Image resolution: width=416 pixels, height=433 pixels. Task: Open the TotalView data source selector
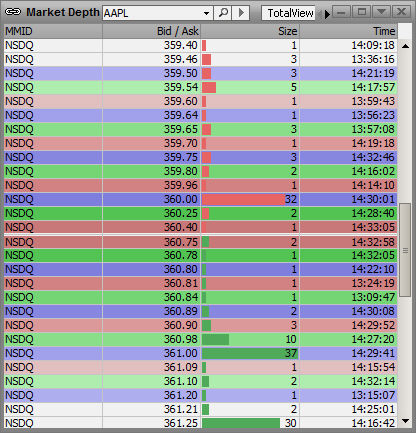click(x=288, y=13)
